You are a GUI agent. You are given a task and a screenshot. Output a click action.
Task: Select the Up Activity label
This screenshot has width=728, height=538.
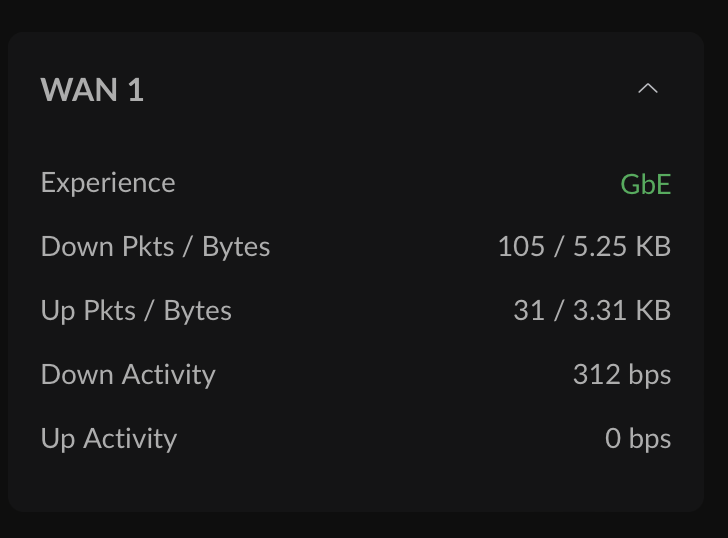[x=109, y=439]
